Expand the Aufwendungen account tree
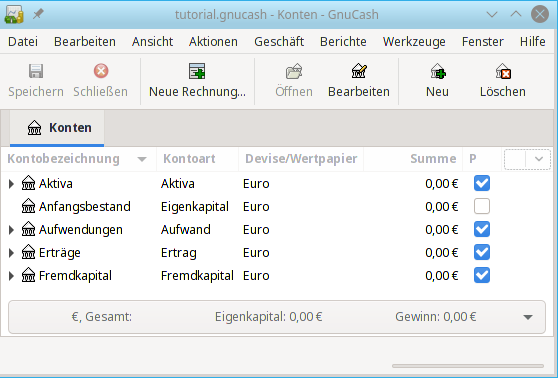The image size is (558, 378). click(11, 230)
